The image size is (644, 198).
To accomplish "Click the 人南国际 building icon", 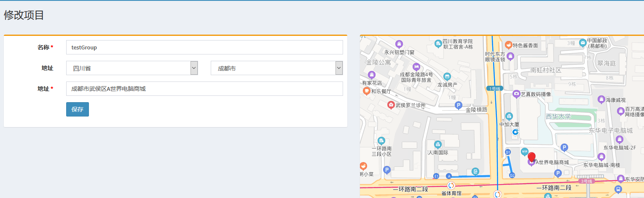I will coord(438,144).
